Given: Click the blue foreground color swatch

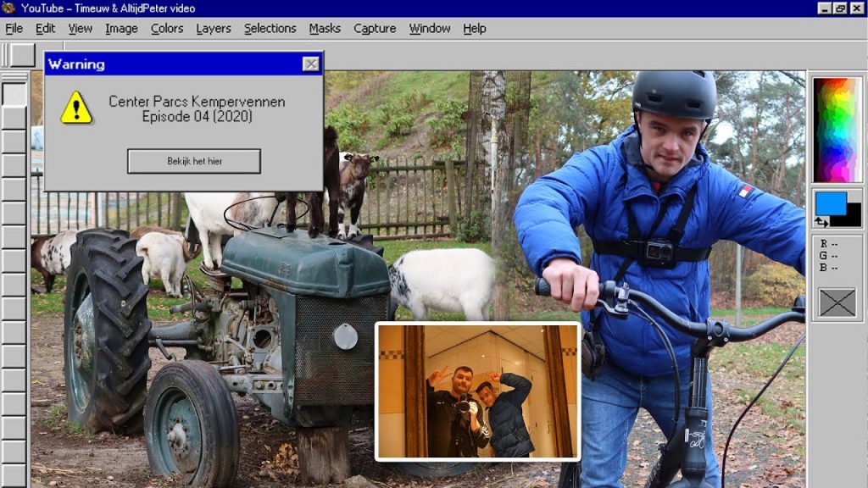Looking at the screenshot, I should pos(830,203).
